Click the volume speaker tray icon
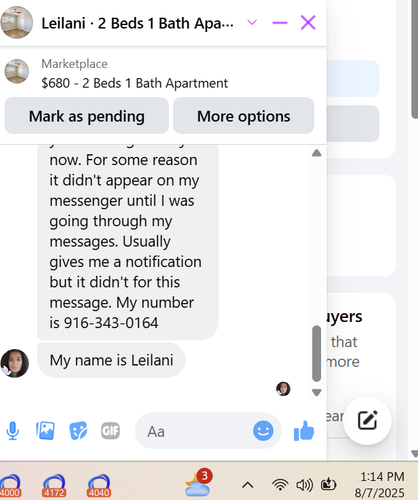Screen dimensions: 418x500 point(304,485)
